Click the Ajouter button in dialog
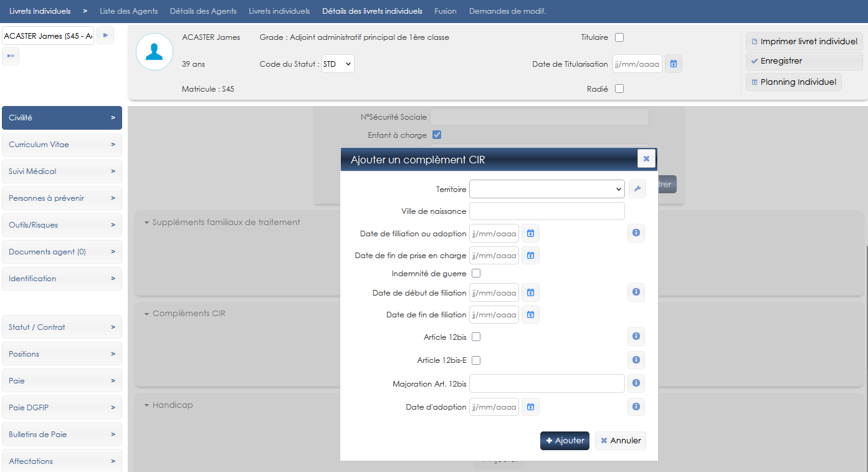868x472 pixels. coord(565,441)
